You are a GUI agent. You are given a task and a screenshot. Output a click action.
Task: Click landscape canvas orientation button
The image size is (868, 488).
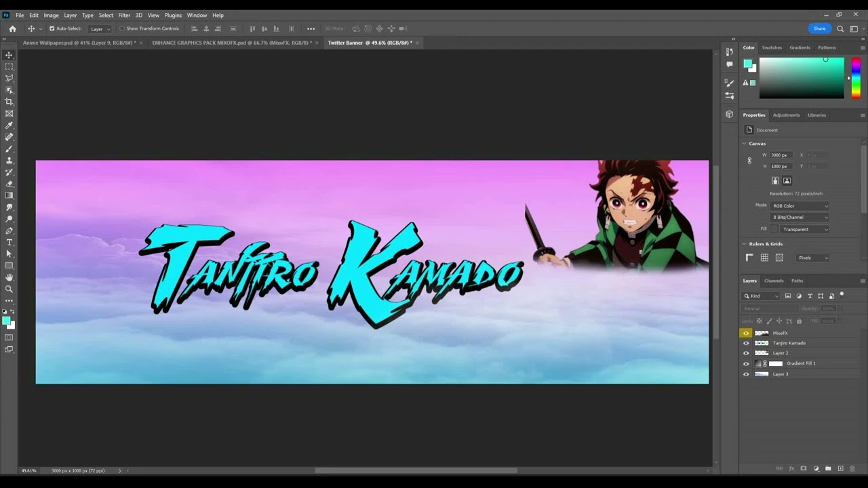pyautogui.click(x=787, y=181)
